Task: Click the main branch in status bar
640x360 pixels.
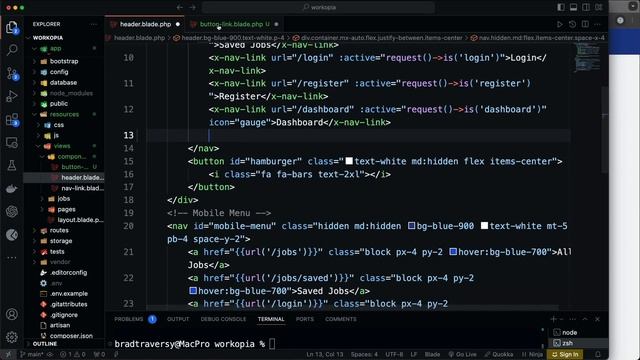Action: 31,354
